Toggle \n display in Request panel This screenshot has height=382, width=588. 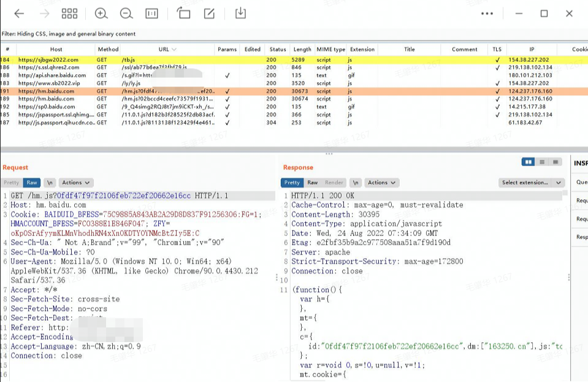50,183
